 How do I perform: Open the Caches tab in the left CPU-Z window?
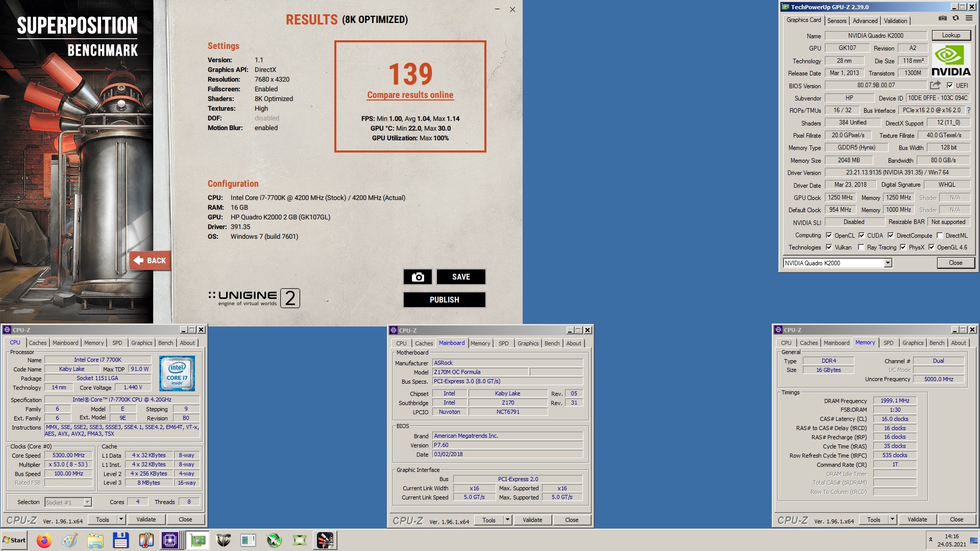click(37, 343)
